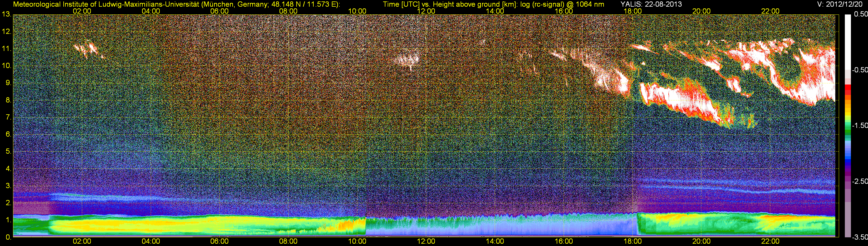Screen dimensions: 868x246
Task: Click the 06:00 label on the top time axis
Action: [219, 11]
